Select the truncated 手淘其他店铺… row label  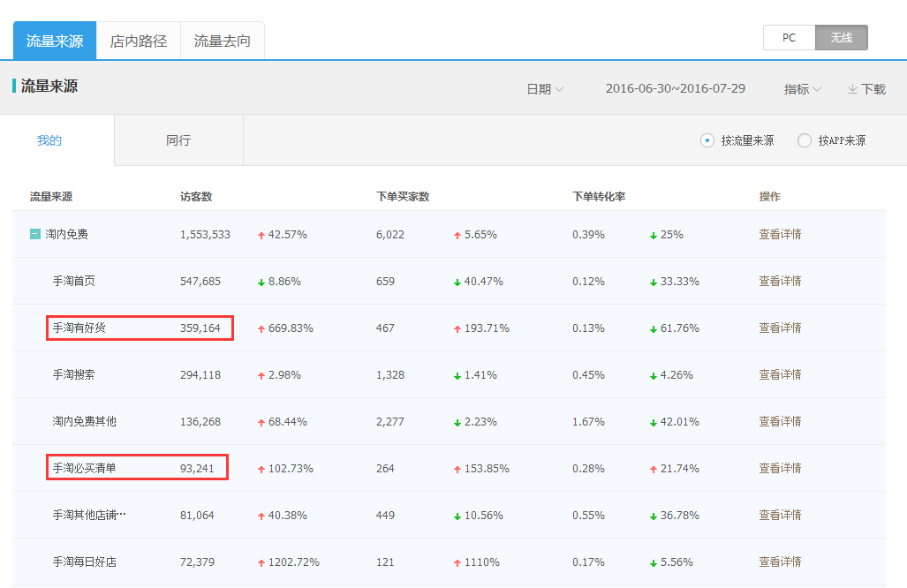click(x=89, y=515)
